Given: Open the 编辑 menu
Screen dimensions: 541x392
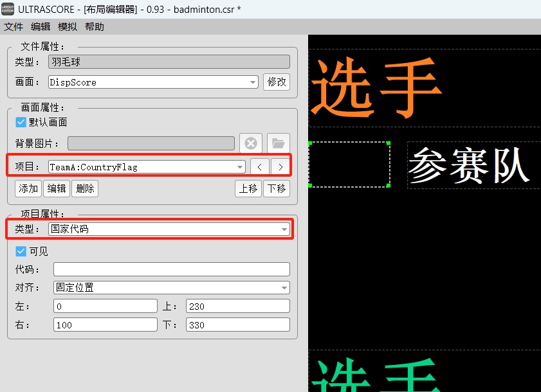Looking at the screenshot, I should (41, 27).
